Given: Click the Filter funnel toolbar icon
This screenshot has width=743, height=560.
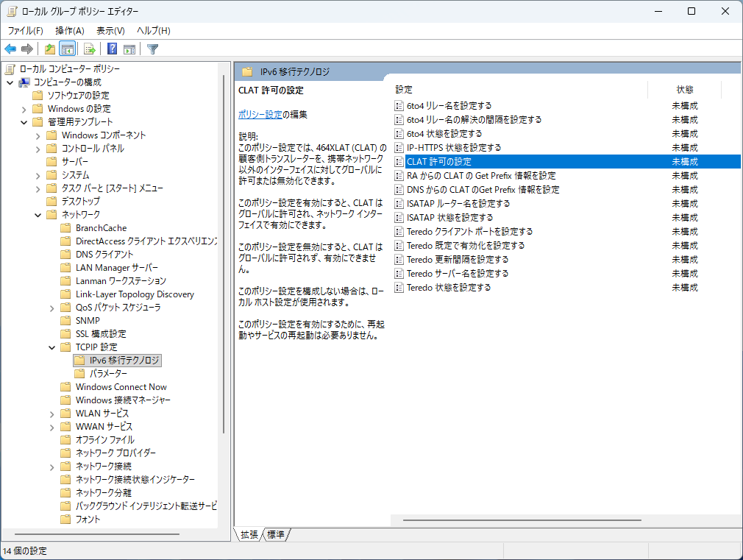Looking at the screenshot, I should coord(152,49).
